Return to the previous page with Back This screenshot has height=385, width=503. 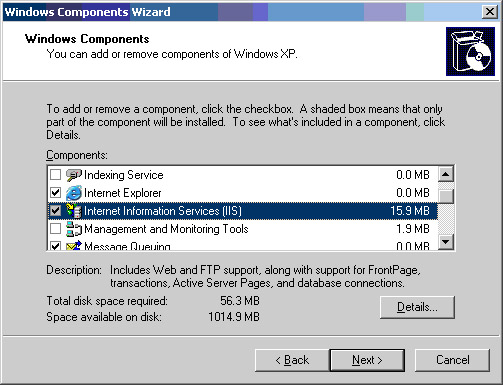(292, 360)
